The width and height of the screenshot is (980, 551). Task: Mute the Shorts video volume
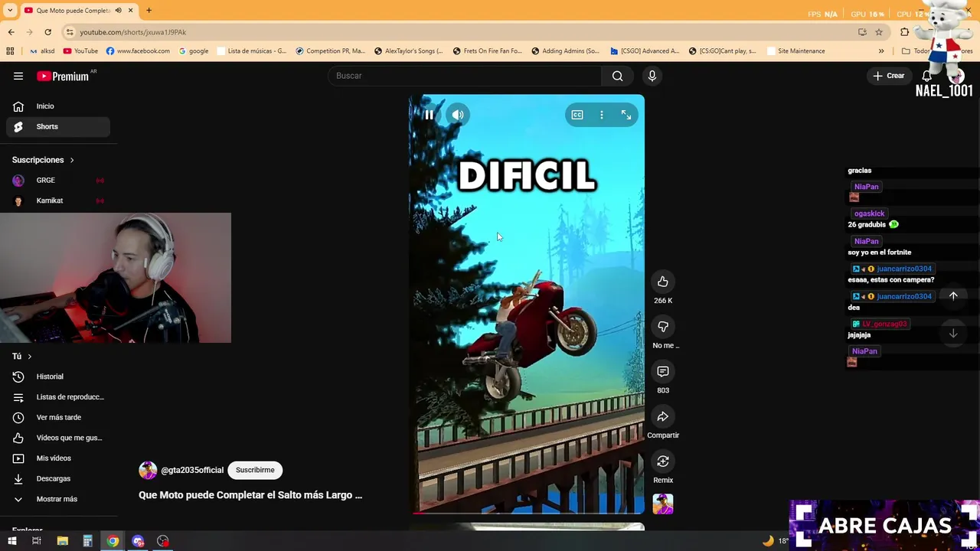pos(458,115)
